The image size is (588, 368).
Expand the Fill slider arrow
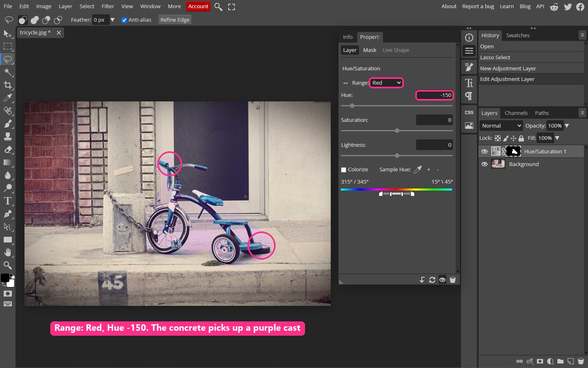pos(557,138)
